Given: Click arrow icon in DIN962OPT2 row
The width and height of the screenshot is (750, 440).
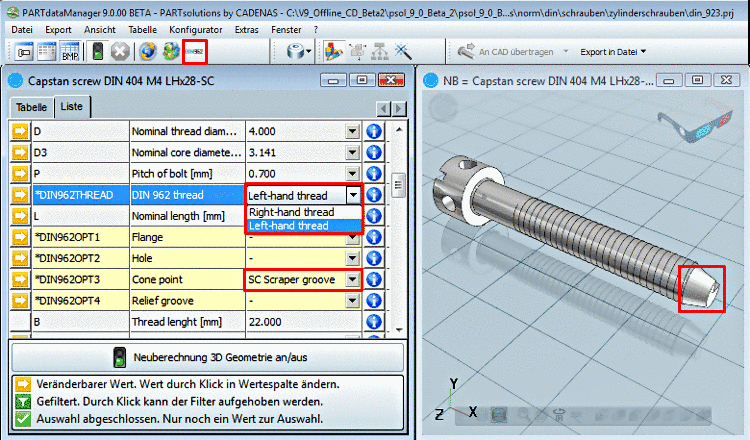Looking at the screenshot, I should [20, 258].
